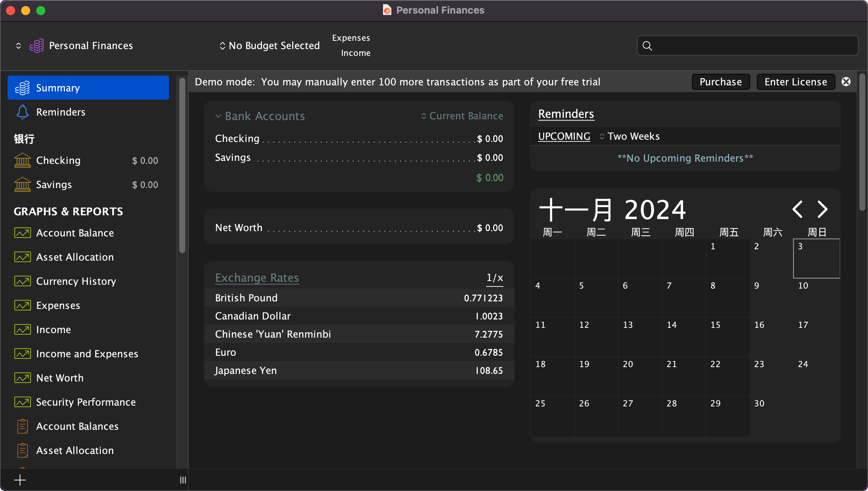Toggle the 1/x exchange rate inversion

pos(494,278)
